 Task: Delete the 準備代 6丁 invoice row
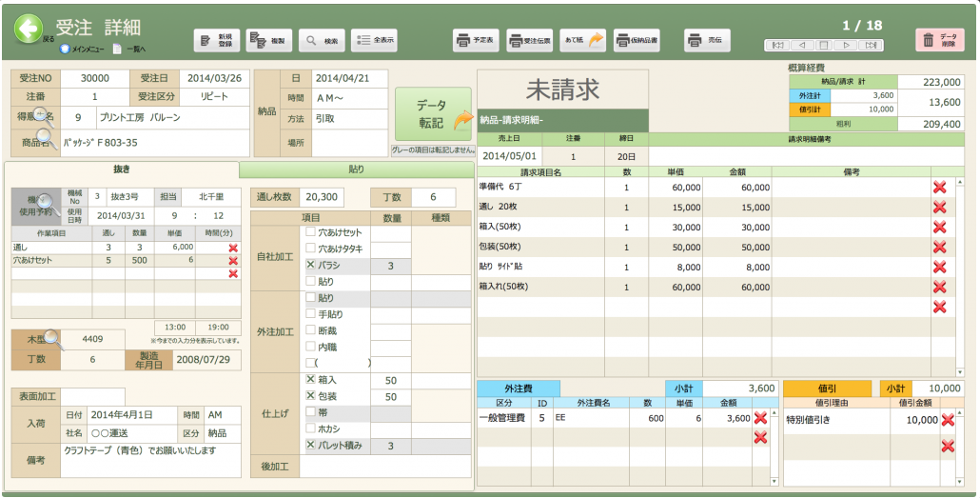[939, 187]
